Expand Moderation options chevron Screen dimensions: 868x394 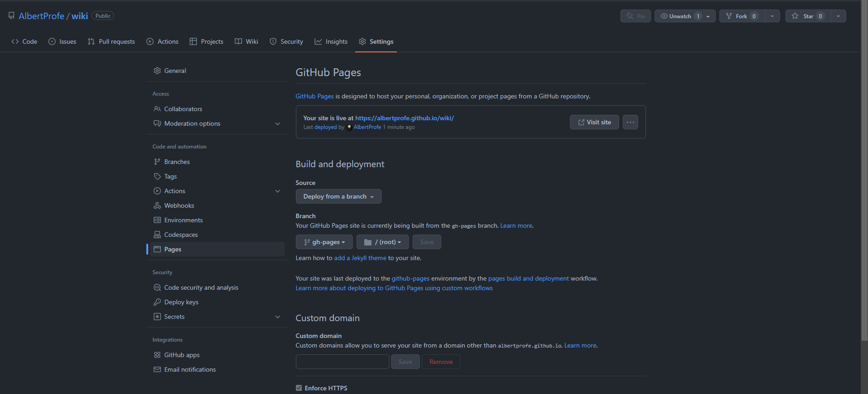click(x=278, y=123)
